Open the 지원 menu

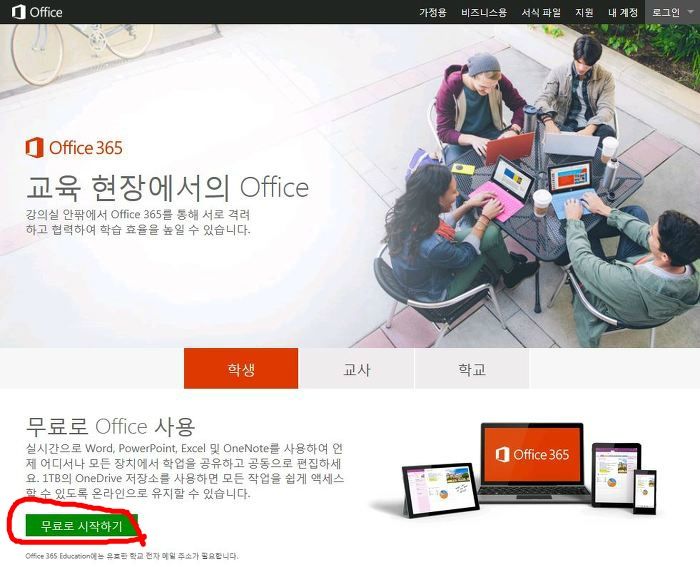click(x=584, y=13)
